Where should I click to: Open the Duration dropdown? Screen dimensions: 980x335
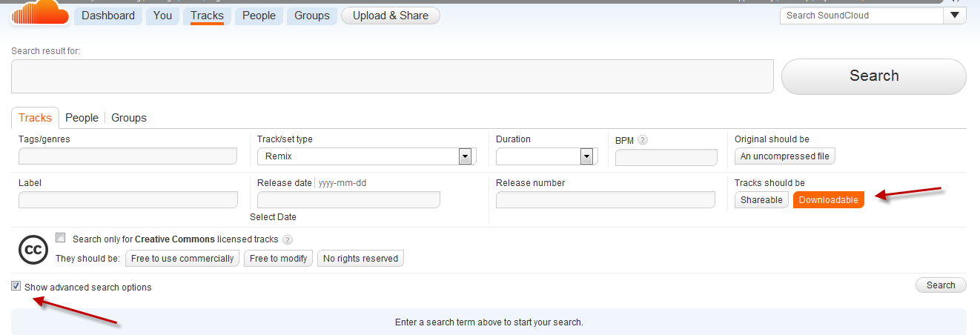tap(547, 156)
